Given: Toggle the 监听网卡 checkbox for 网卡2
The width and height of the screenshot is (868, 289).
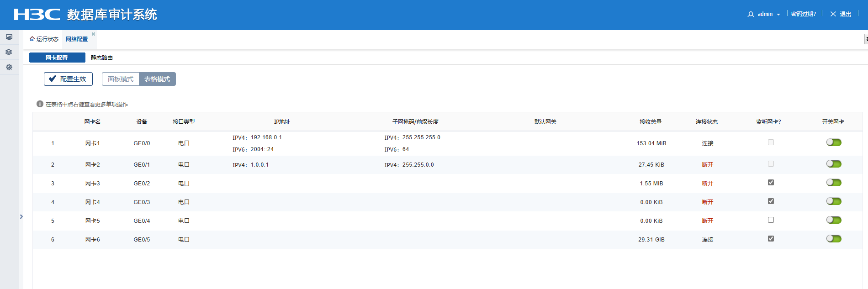Looking at the screenshot, I should [771, 164].
